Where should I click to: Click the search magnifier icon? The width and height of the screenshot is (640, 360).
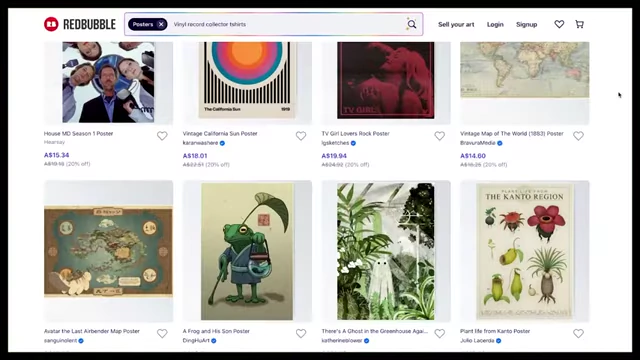(x=412, y=24)
